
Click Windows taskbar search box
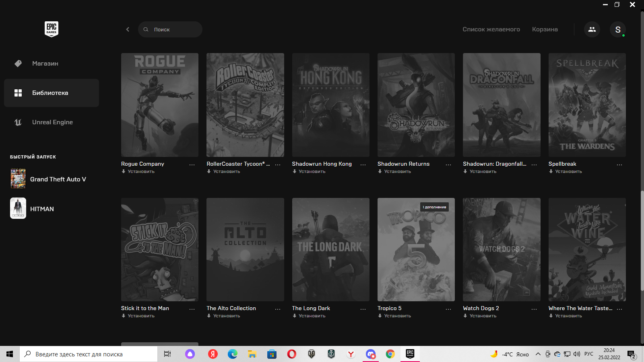click(x=89, y=354)
